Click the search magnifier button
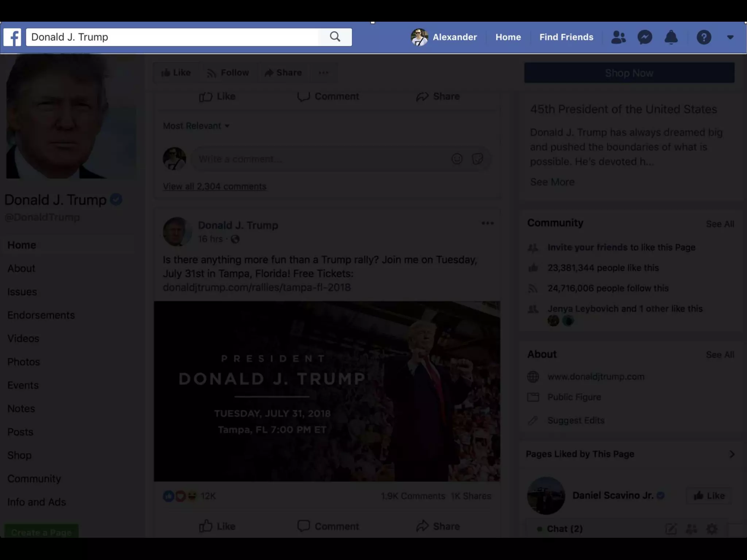The image size is (747, 560). [335, 37]
